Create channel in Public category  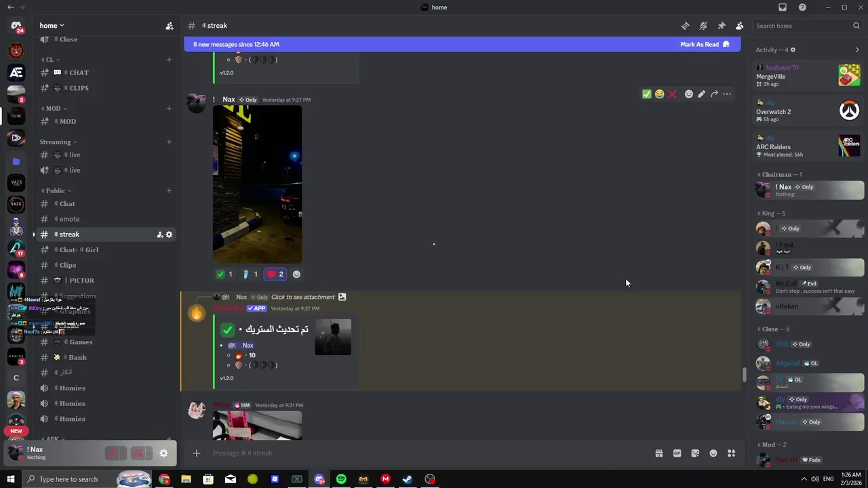click(x=169, y=190)
